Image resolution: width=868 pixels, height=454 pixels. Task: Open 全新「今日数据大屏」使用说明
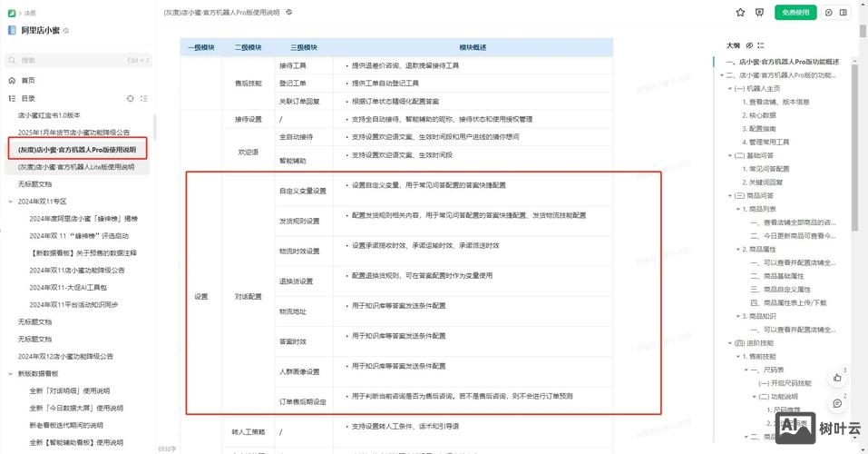click(76, 408)
